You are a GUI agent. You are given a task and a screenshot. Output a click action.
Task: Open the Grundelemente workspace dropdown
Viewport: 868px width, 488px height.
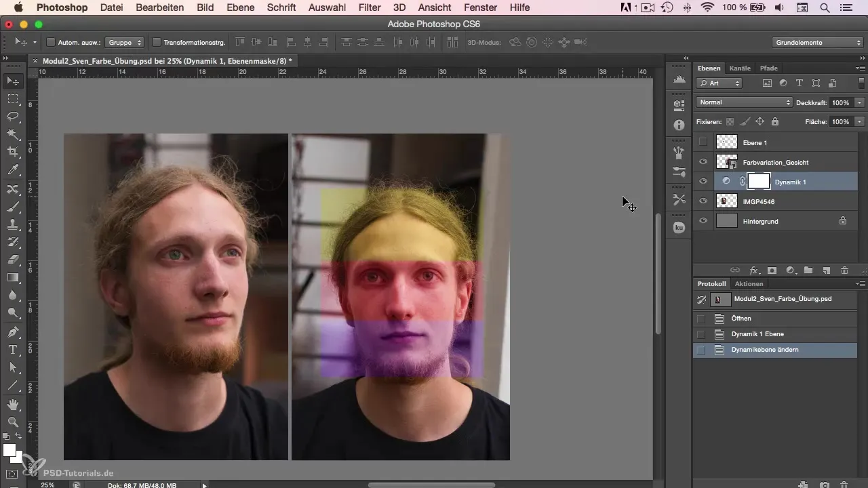pyautogui.click(x=818, y=42)
